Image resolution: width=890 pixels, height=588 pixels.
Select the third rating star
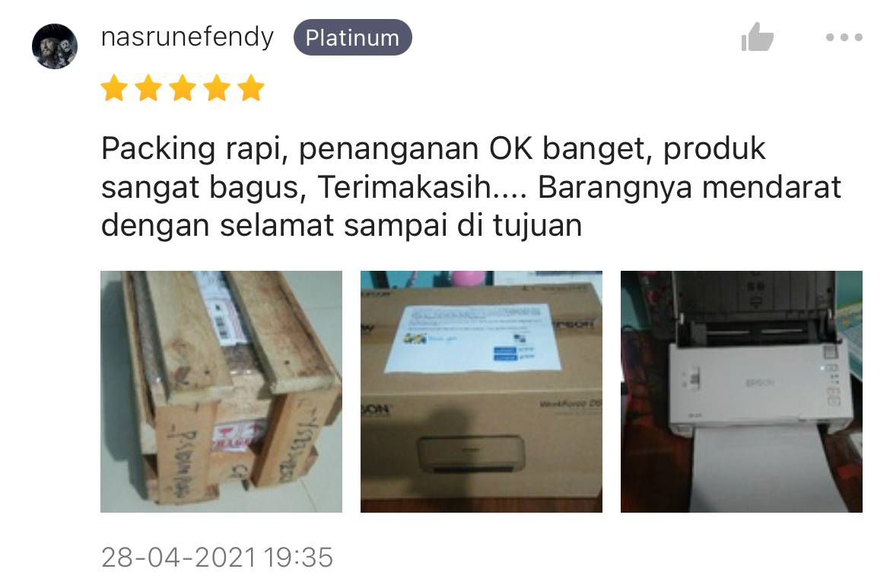(x=183, y=88)
